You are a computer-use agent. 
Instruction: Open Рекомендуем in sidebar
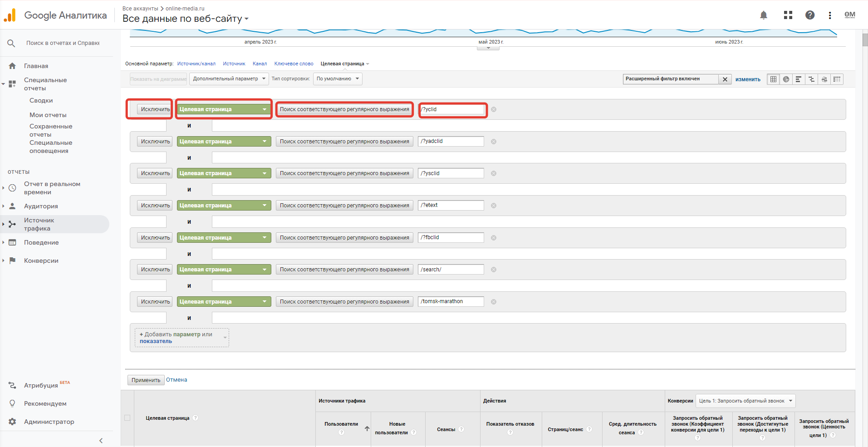(45, 404)
